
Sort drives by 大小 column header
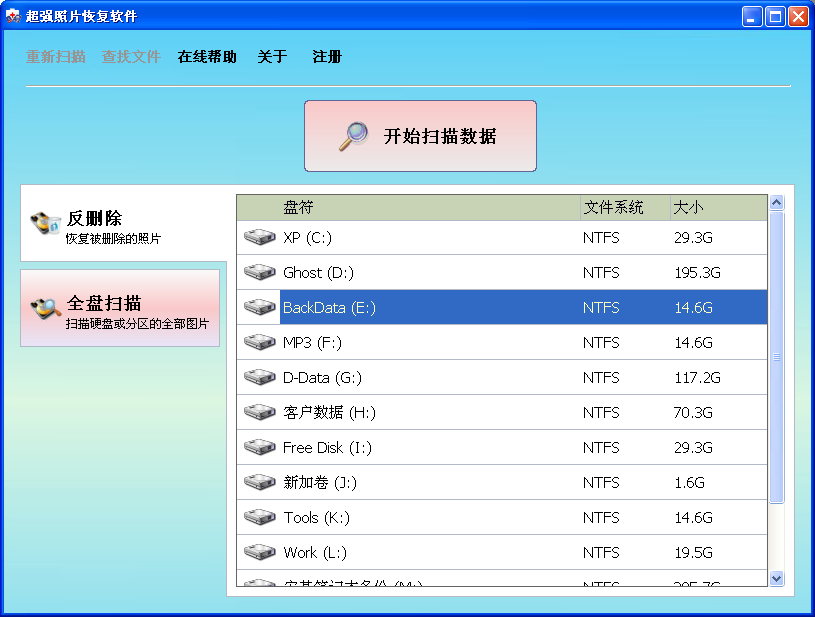(x=716, y=207)
